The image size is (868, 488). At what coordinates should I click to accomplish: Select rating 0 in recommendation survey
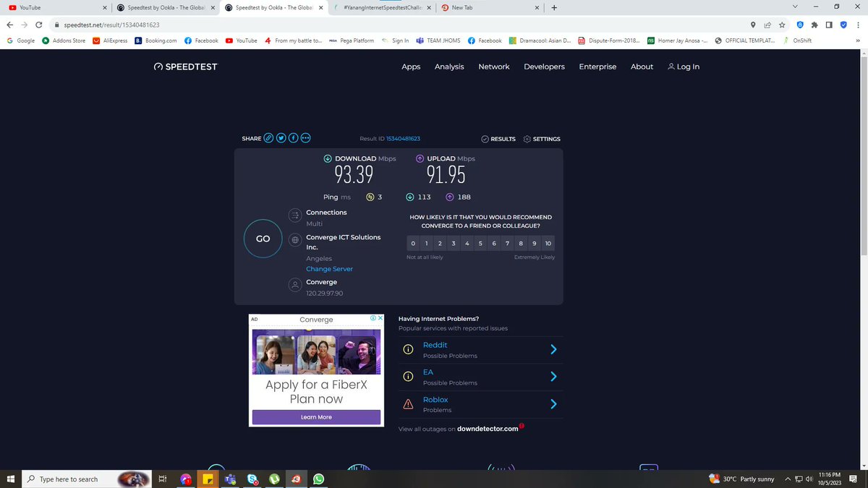413,244
